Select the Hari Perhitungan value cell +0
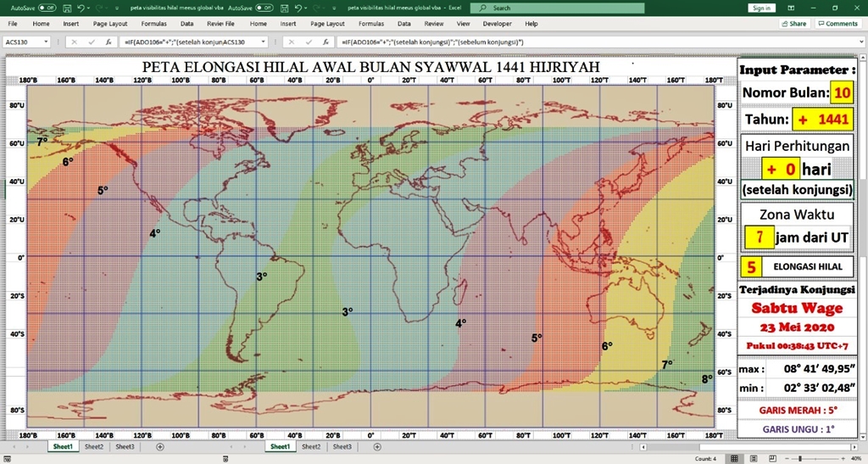 point(780,168)
